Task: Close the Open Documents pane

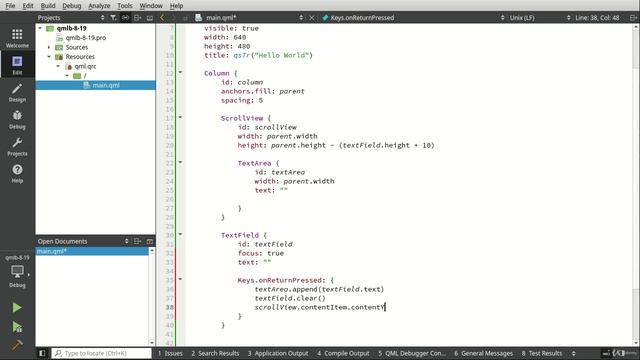Action: point(150,241)
